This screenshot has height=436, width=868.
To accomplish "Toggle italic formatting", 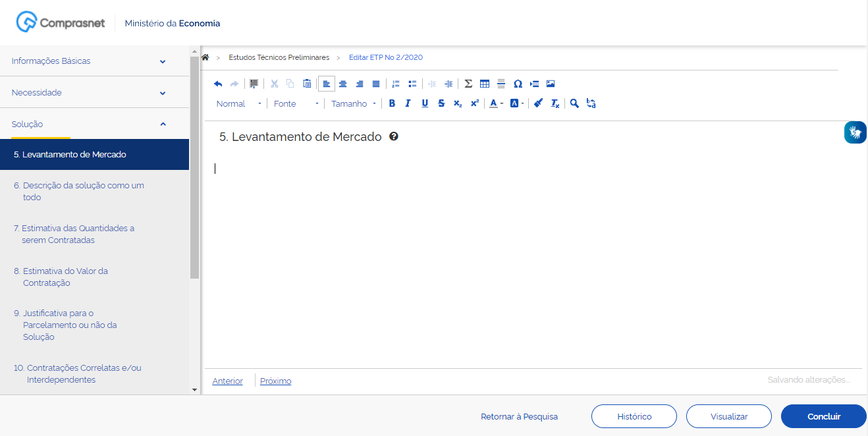I will tap(408, 103).
